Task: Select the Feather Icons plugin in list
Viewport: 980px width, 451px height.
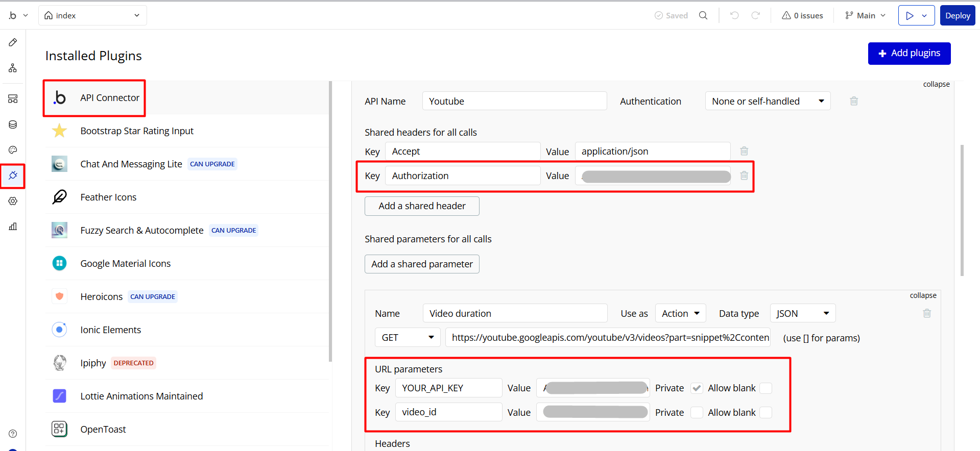Action: pyautogui.click(x=108, y=197)
